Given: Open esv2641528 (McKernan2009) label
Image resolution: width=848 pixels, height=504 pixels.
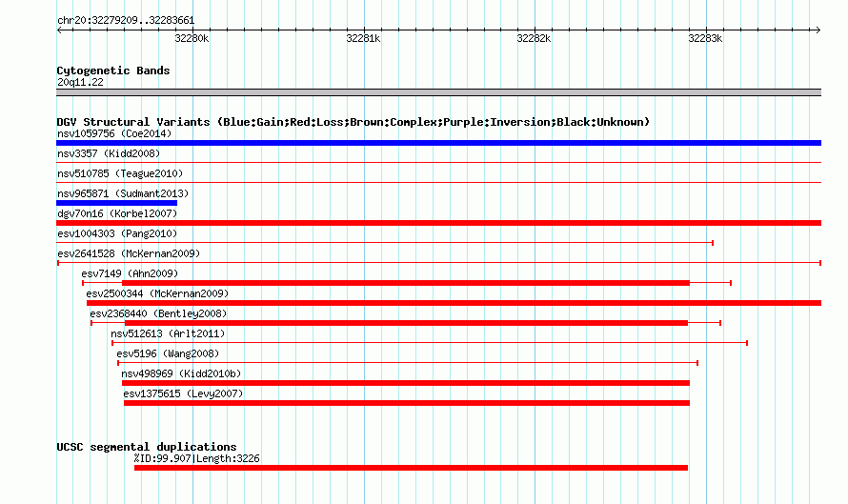Looking at the screenshot, I should [129, 253].
